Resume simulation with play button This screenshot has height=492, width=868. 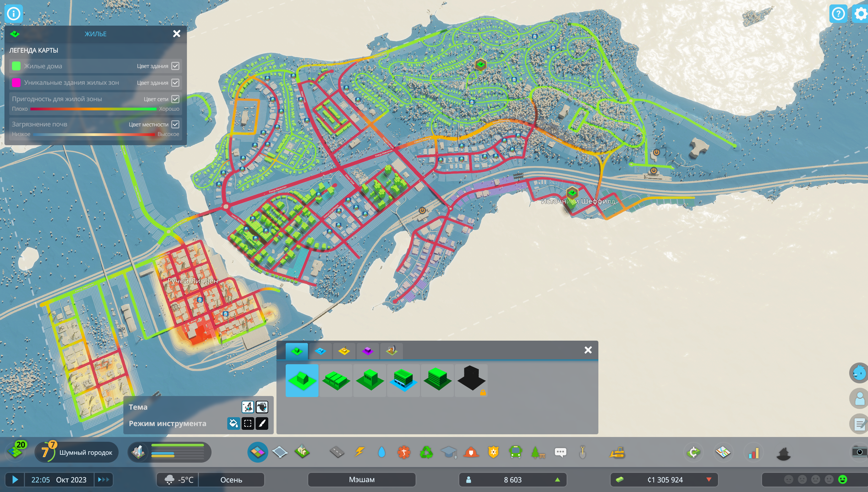pos(15,480)
